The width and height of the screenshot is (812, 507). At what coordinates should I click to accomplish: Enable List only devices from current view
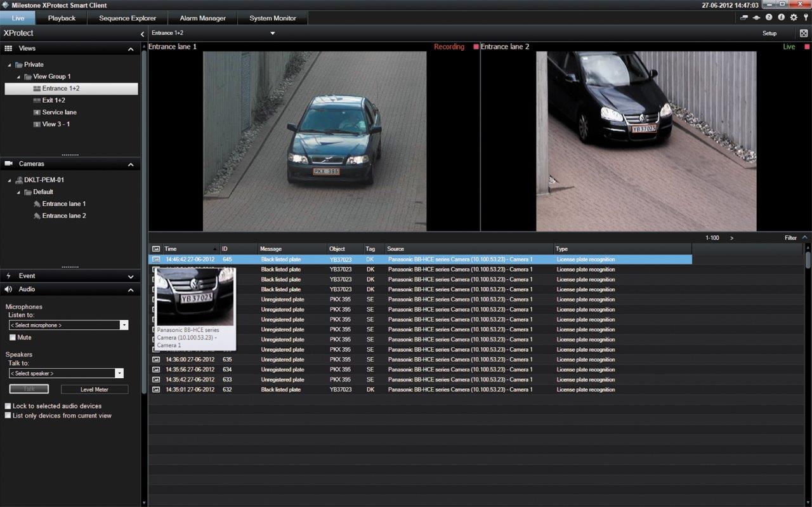click(x=8, y=416)
